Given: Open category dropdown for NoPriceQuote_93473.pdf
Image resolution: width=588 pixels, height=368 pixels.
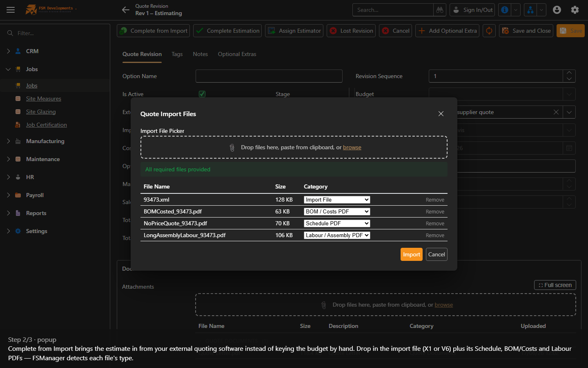Looking at the screenshot, I should 337,223.
